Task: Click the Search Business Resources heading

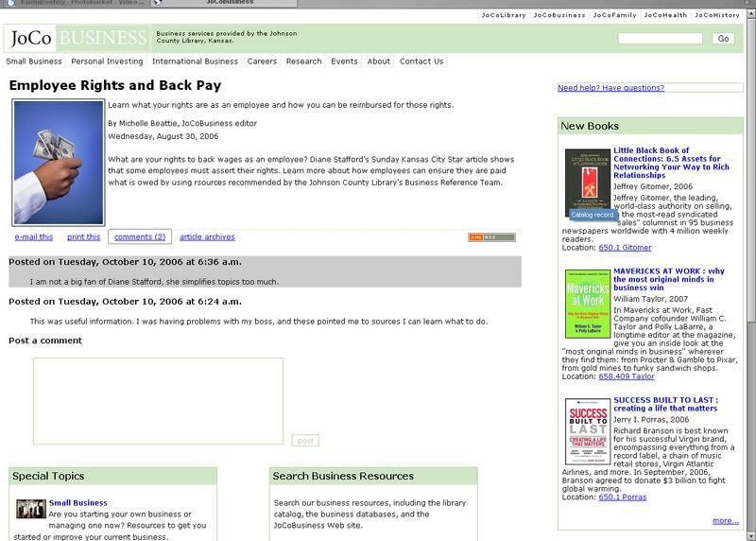Action: [343, 476]
